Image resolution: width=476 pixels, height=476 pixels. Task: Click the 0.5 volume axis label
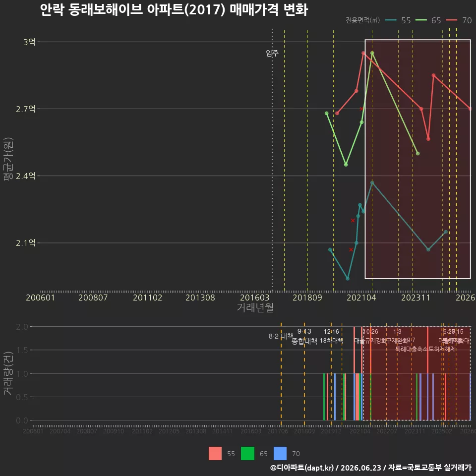coord(22,397)
